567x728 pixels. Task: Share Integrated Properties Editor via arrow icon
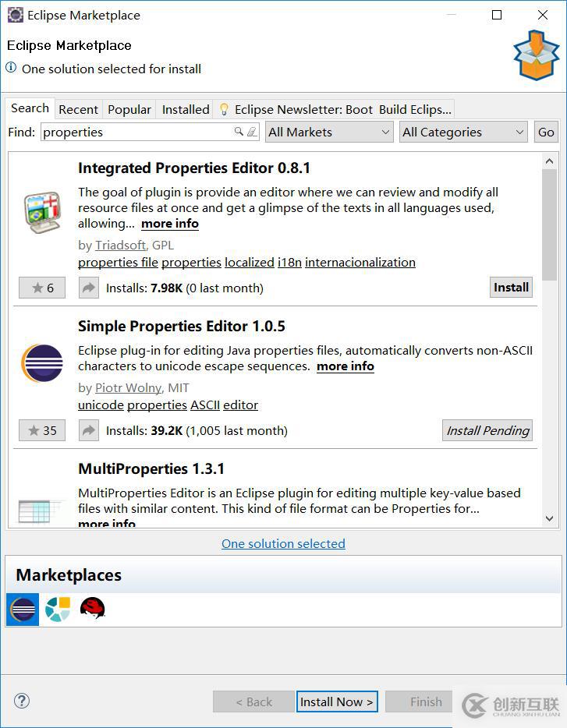[x=88, y=288]
